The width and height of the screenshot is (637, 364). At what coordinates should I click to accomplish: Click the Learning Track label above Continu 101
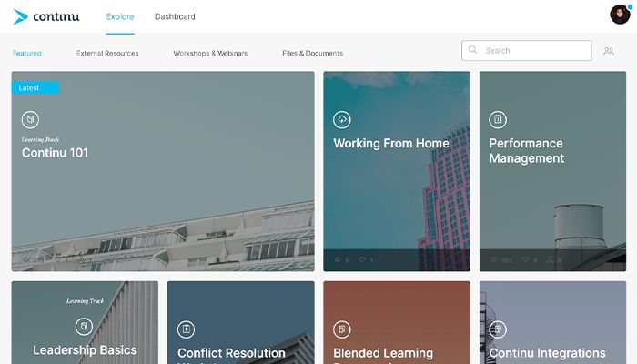(x=40, y=139)
